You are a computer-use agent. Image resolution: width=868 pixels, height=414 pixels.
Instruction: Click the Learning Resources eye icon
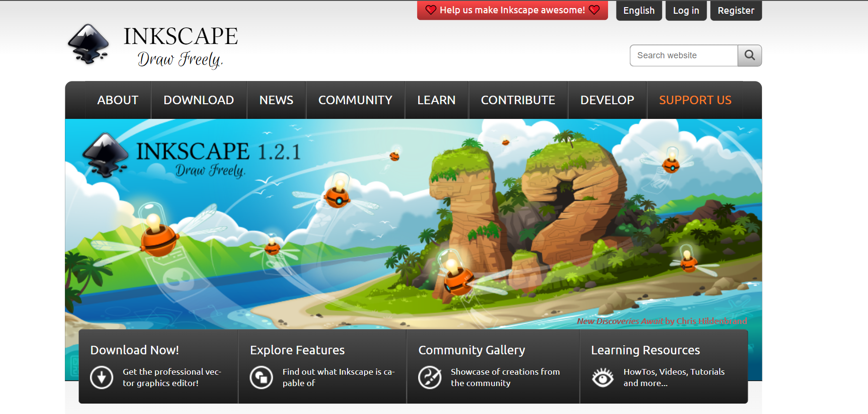[x=602, y=378]
